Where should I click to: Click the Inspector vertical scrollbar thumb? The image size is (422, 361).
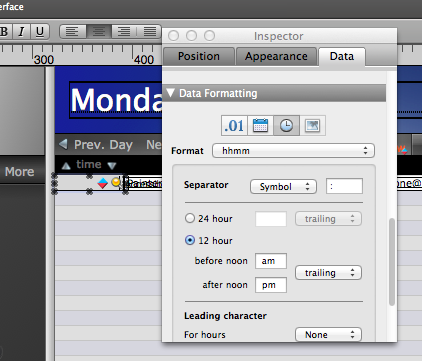(392, 262)
